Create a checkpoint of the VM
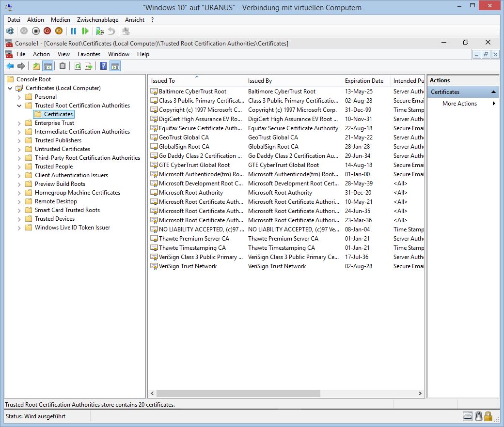Screen dimensions: 504x427 point(100,31)
